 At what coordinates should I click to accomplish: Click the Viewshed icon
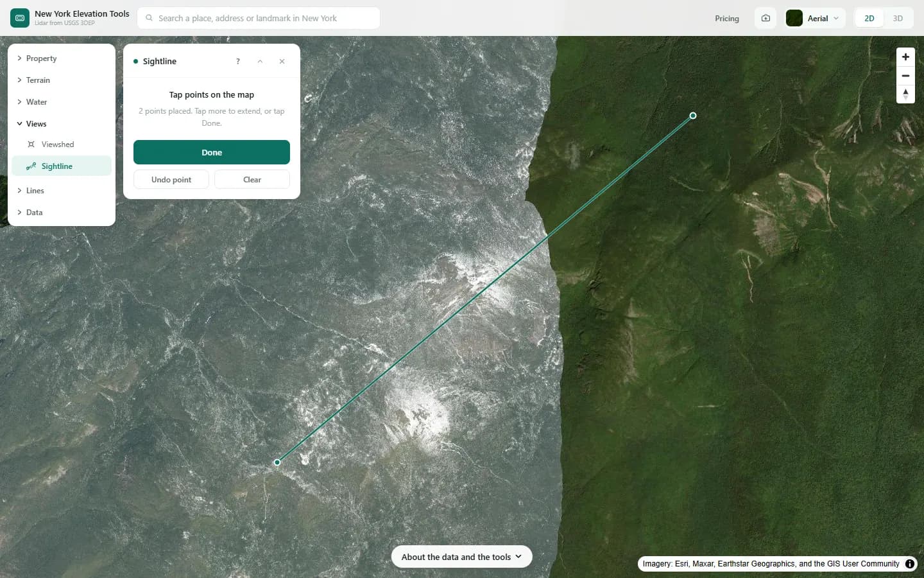(31, 144)
